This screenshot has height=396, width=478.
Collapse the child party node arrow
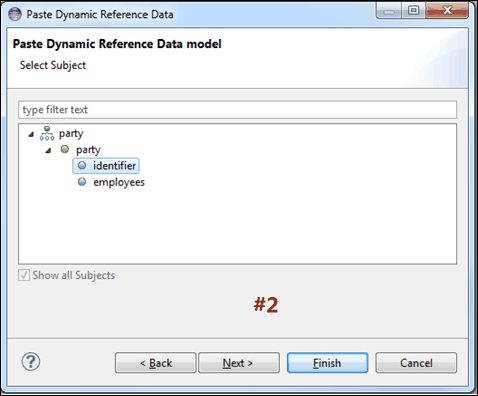(x=48, y=150)
